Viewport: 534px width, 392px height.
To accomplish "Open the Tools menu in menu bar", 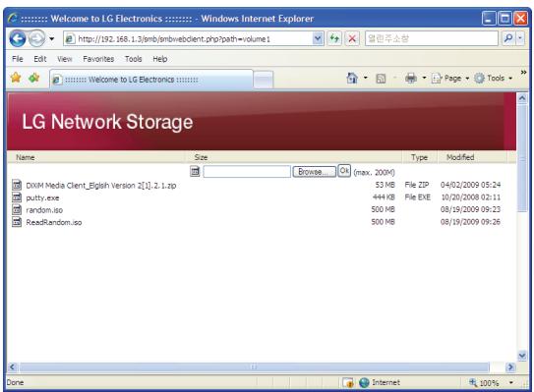I will 133,59.
